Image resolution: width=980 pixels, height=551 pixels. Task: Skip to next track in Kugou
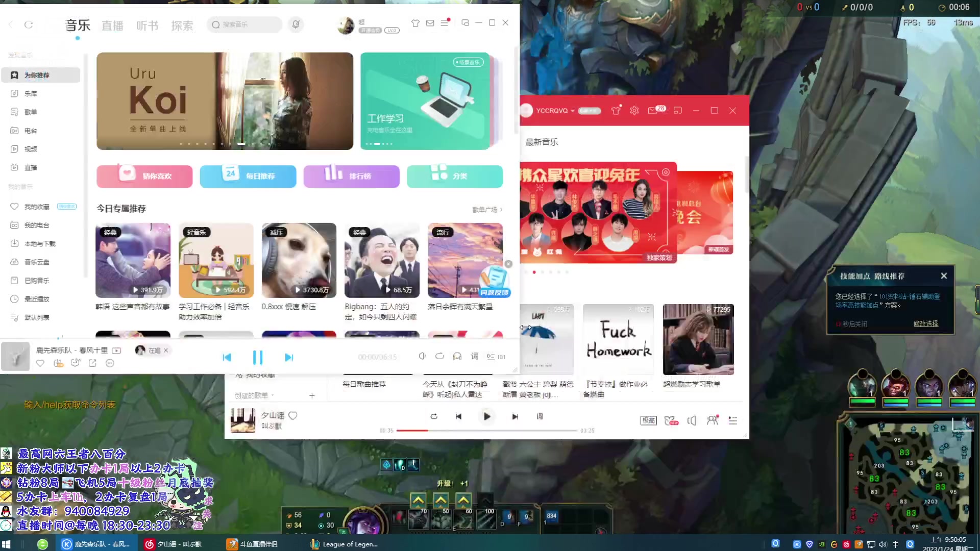click(289, 357)
